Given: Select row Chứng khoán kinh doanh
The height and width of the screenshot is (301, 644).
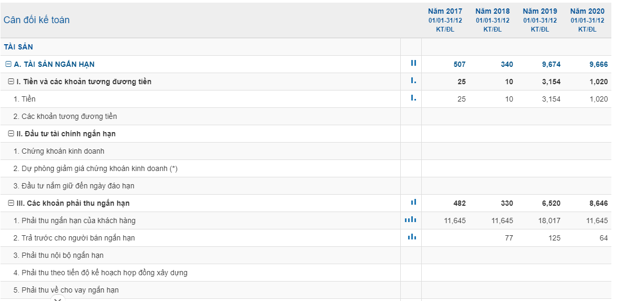Looking at the screenshot, I should (x=63, y=151).
